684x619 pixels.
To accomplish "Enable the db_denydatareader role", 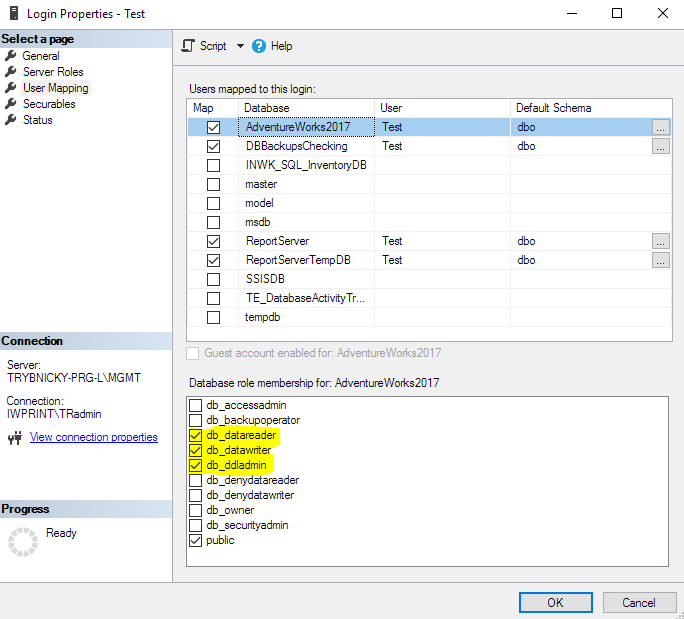I will [x=195, y=480].
